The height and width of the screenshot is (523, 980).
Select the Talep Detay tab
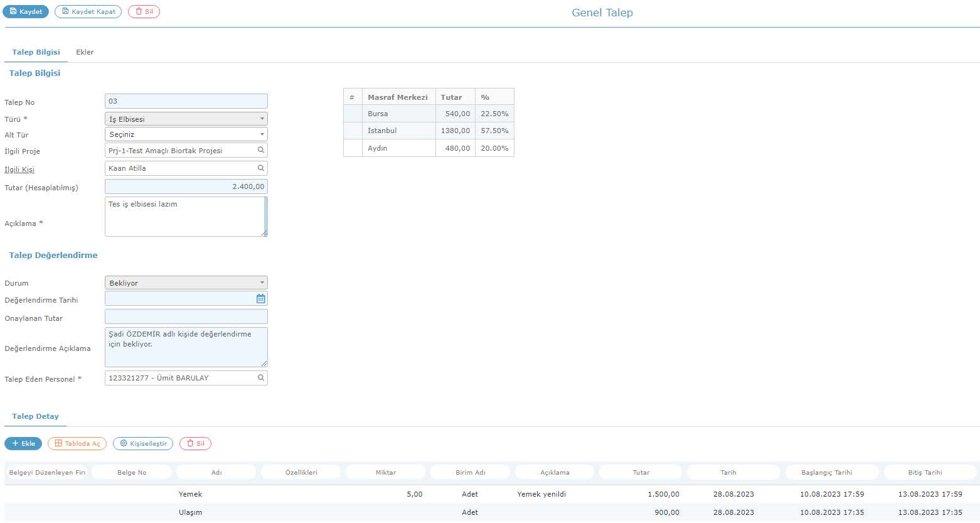pos(35,416)
